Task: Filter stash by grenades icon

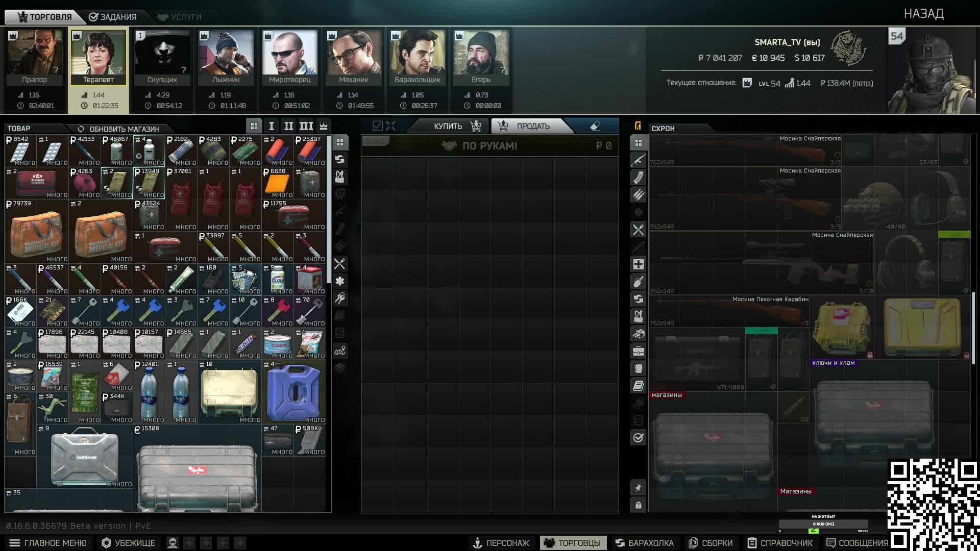Action: (x=638, y=282)
